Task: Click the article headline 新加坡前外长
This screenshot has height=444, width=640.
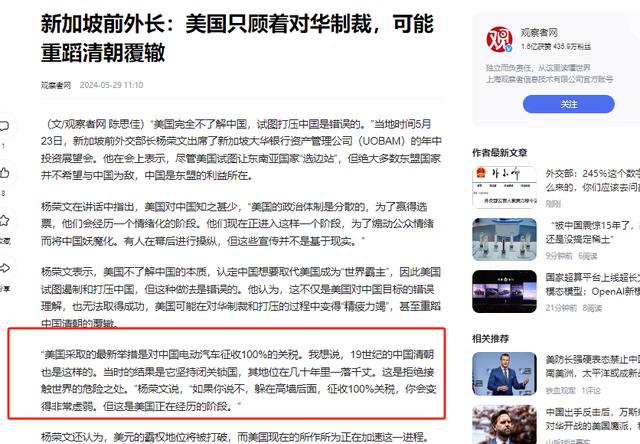Action: (237, 38)
